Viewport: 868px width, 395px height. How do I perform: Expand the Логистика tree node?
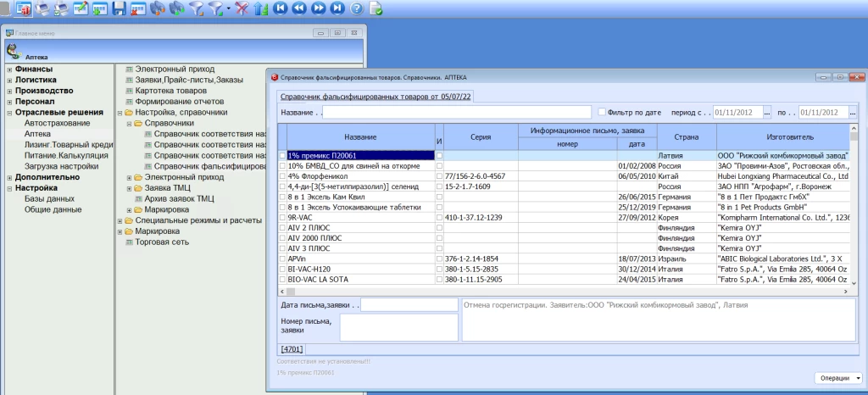pos(9,81)
